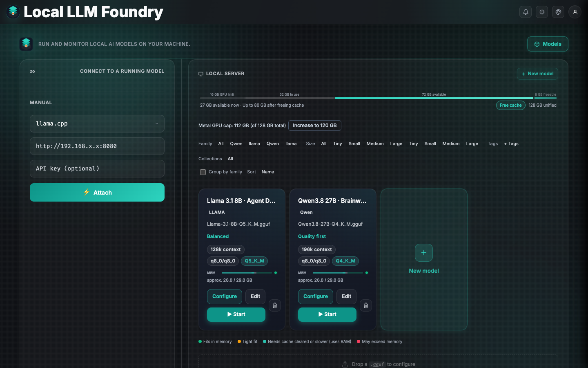Click the New model placeholder card label
Viewport: 588px width, 368px height.
click(x=424, y=271)
